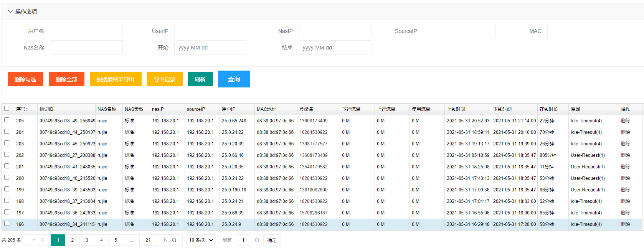
Task: Open the 结束 date field
Action: click(335, 48)
